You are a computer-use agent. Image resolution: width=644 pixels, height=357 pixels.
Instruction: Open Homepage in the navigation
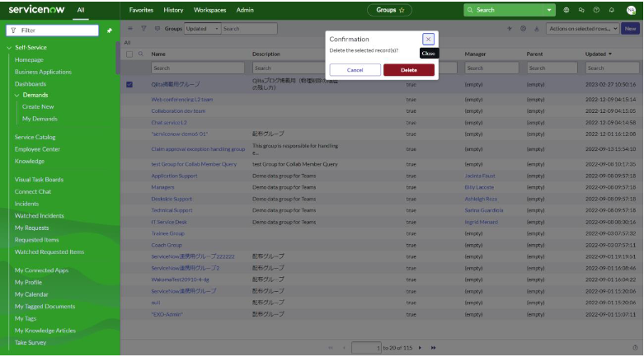[x=29, y=60]
